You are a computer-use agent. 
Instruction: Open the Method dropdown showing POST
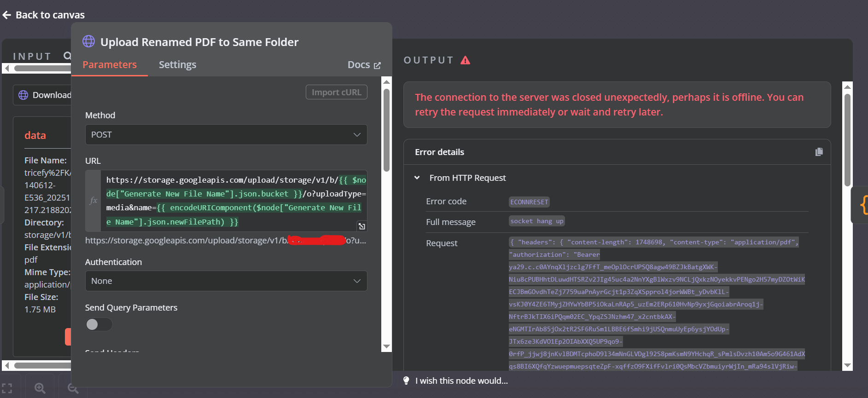[226, 135]
